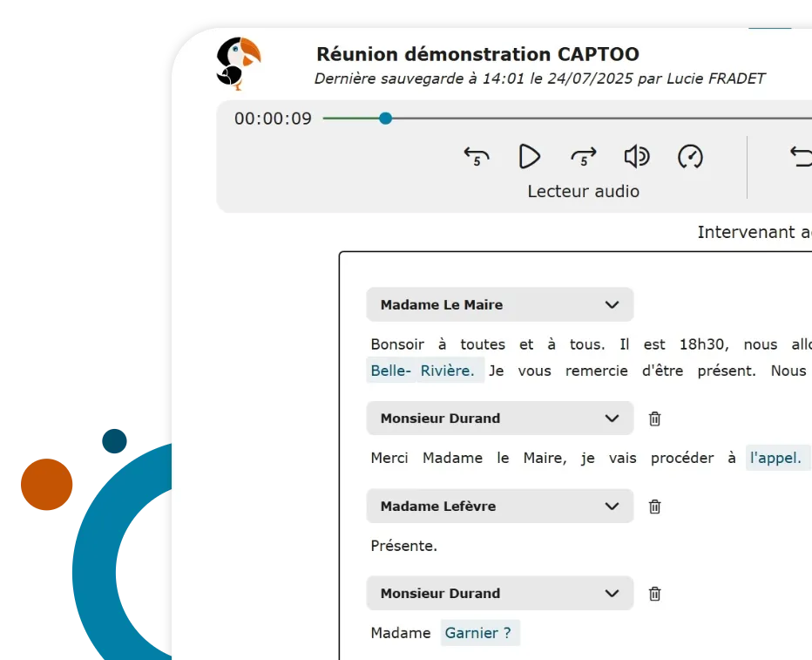
Task: Click trash icon beside Durand's 'Madame Garnier' segment
Action: [x=655, y=594]
